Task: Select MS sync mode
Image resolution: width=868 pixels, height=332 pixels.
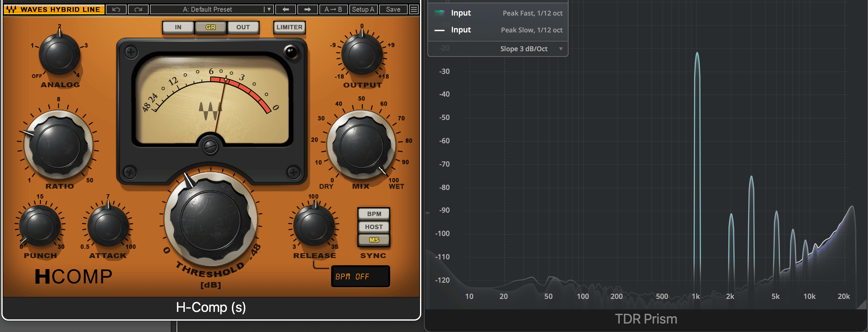Action: 374,240
